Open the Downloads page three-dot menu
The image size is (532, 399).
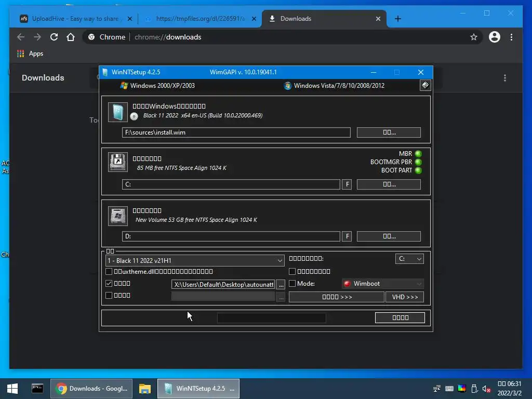(x=505, y=78)
